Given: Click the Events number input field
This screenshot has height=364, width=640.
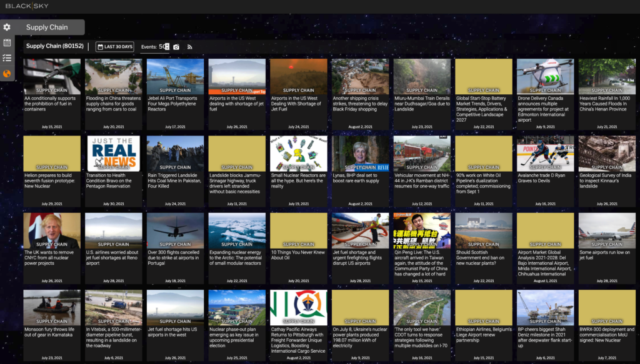Looking at the screenshot, I should point(161,47).
